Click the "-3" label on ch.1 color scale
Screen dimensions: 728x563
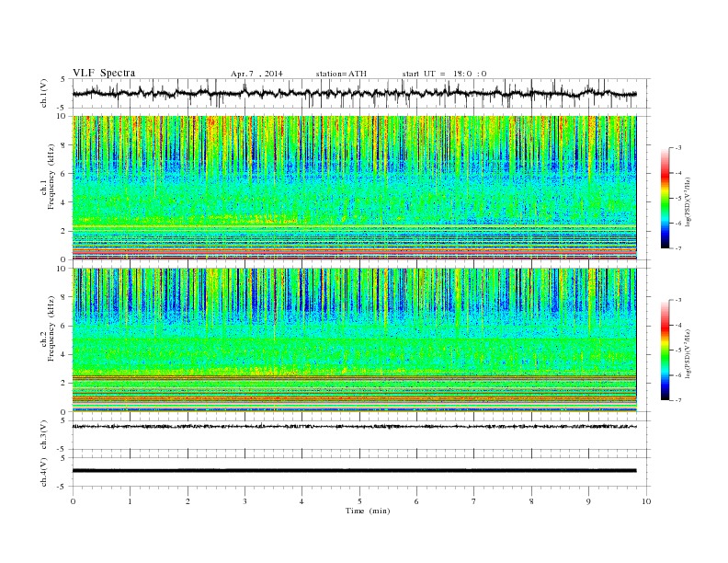(x=677, y=148)
